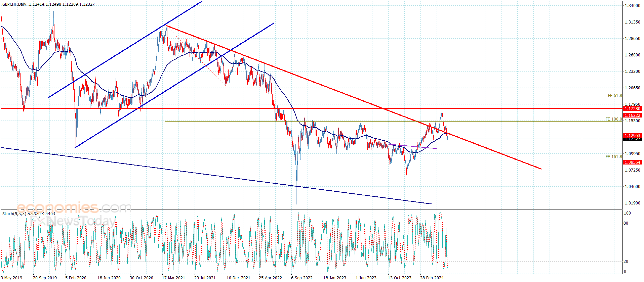
Task: Select the short purple trendline
Action: (x=413, y=146)
